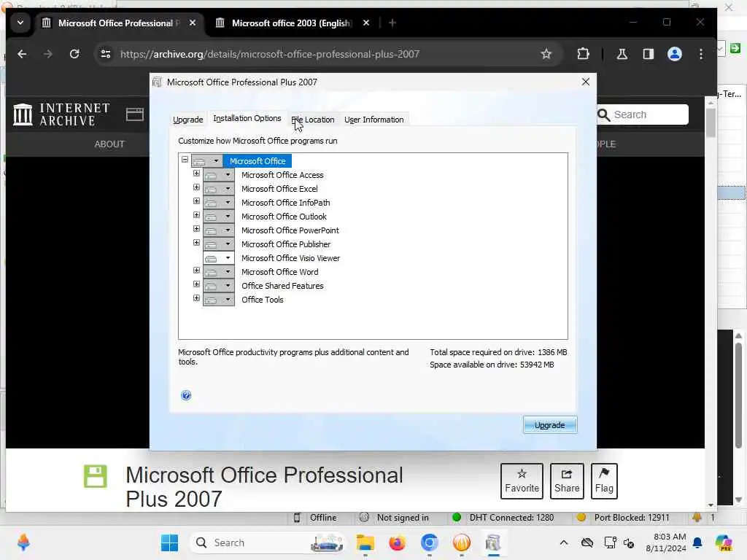This screenshot has width=747, height=560.
Task: Close the Microsoft Office Professional browser tab
Action: coord(193,23)
